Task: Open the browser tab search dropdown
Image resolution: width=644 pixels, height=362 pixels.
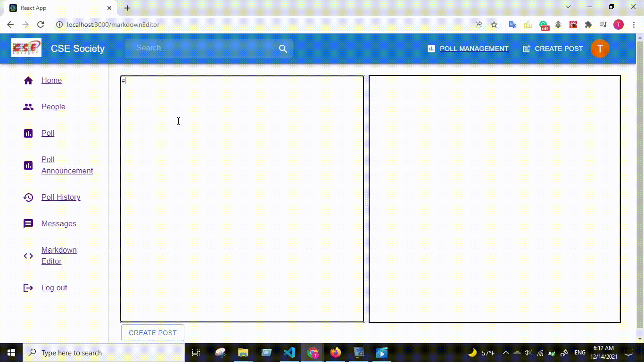Action: tap(568, 7)
